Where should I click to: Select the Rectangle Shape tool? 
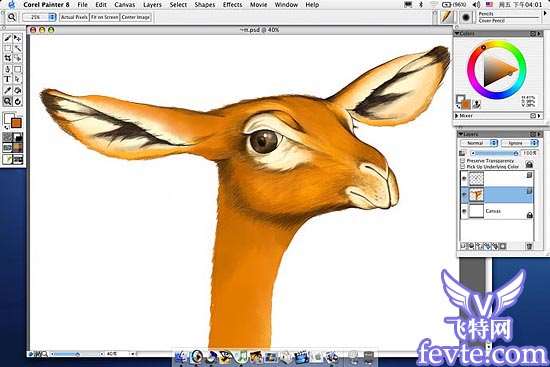point(18,69)
